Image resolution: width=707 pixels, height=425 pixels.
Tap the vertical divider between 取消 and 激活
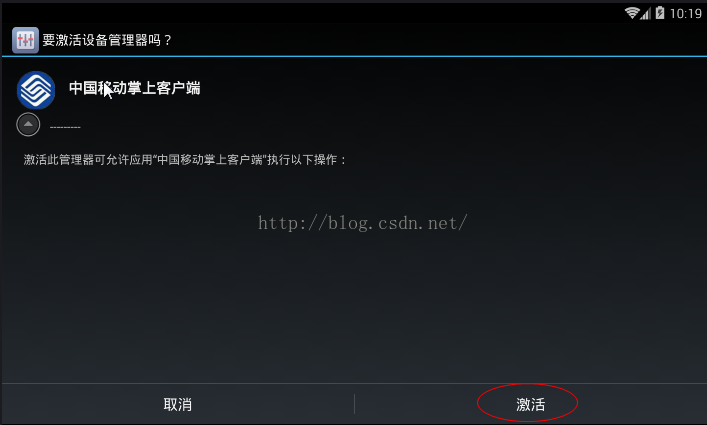tap(354, 404)
